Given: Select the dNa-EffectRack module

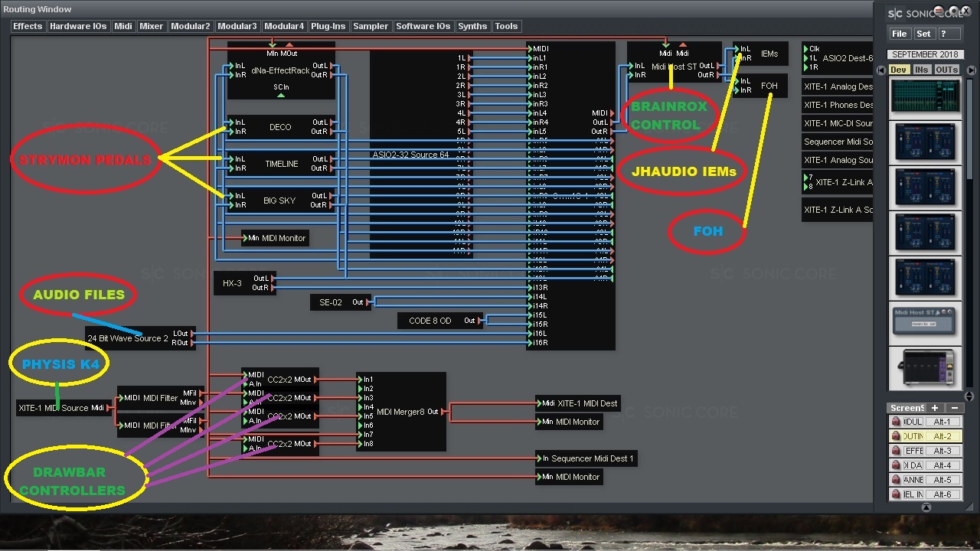Looking at the screenshot, I should (281, 70).
